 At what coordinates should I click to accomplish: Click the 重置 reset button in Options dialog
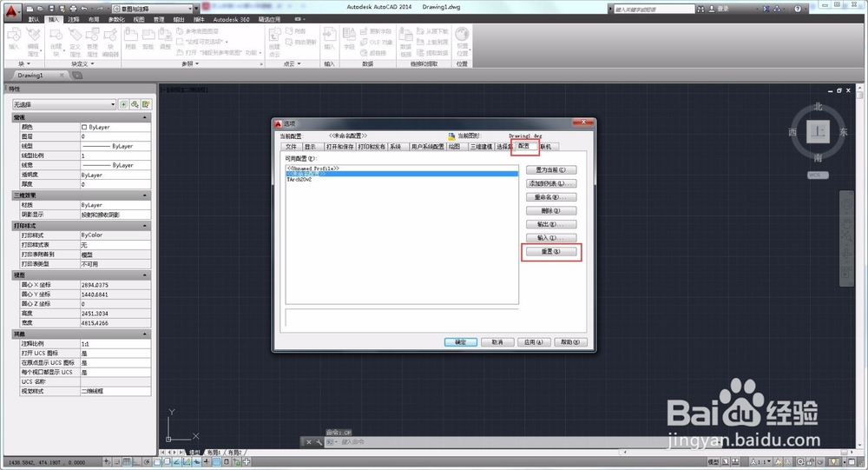tap(551, 252)
